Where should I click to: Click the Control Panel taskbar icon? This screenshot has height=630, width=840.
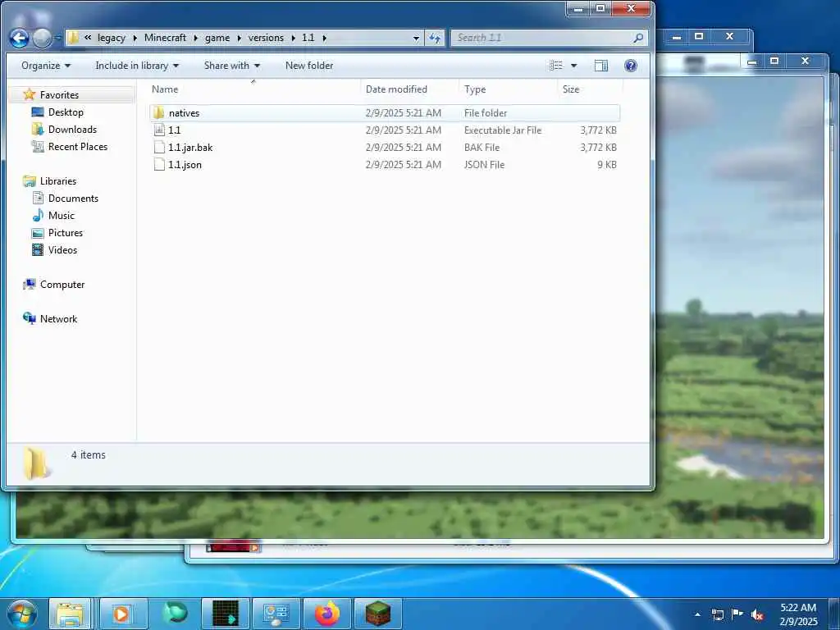(x=276, y=614)
